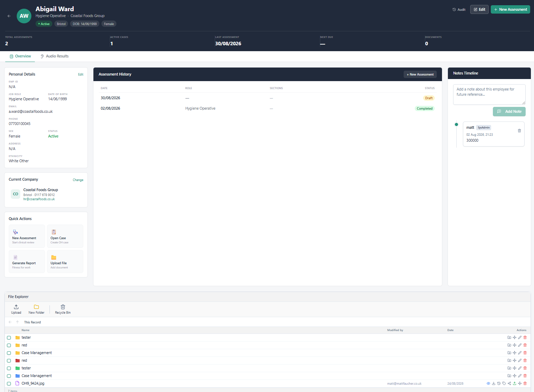The image size is (534, 392).
Task: Click the Generate Report quick action
Action: click(x=27, y=261)
